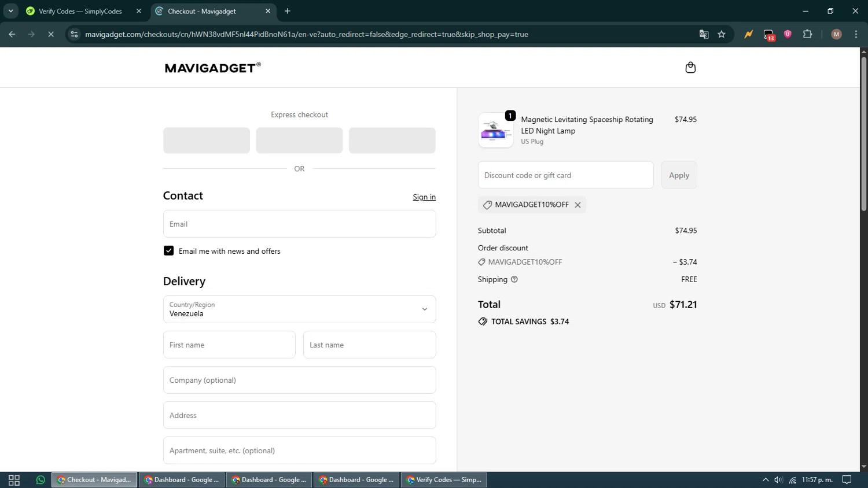Open Verify Codes — Simp... taskbar window
This screenshot has height=488, width=868.
tap(444, 480)
